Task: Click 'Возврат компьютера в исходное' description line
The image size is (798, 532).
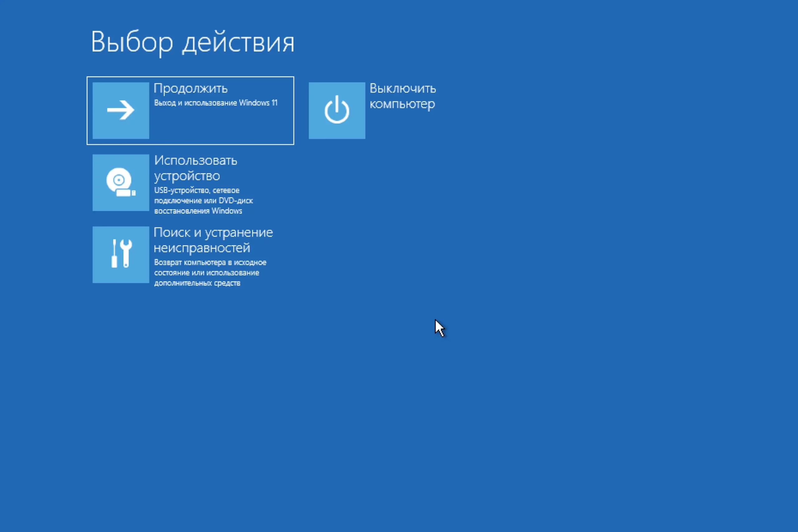Action: 210,262
